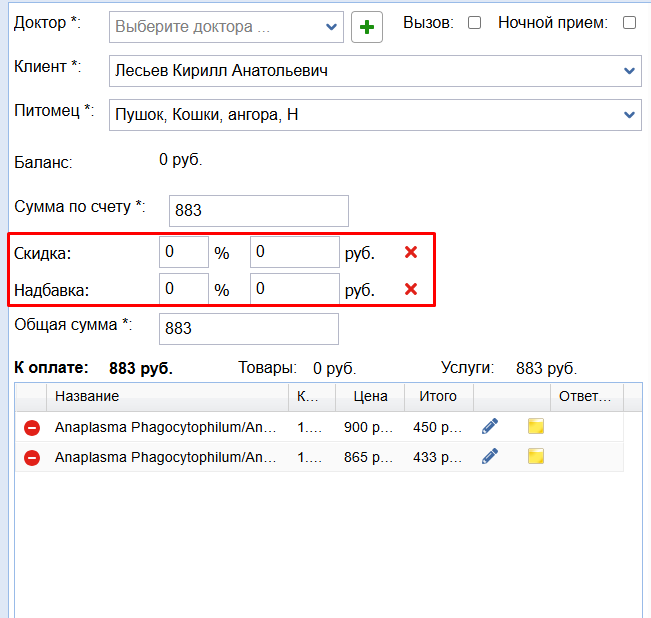Focus the Скидка percent input field
651x618 pixels.
pos(183,253)
